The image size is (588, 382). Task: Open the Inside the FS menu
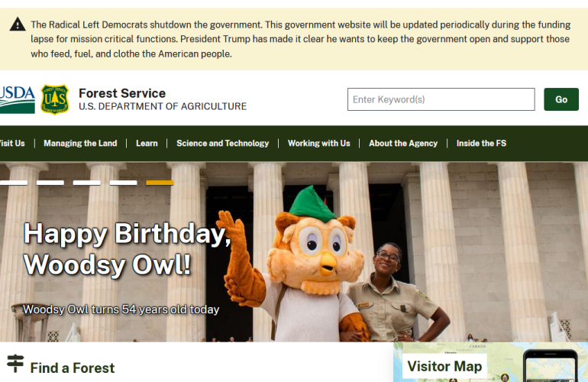(x=481, y=144)
